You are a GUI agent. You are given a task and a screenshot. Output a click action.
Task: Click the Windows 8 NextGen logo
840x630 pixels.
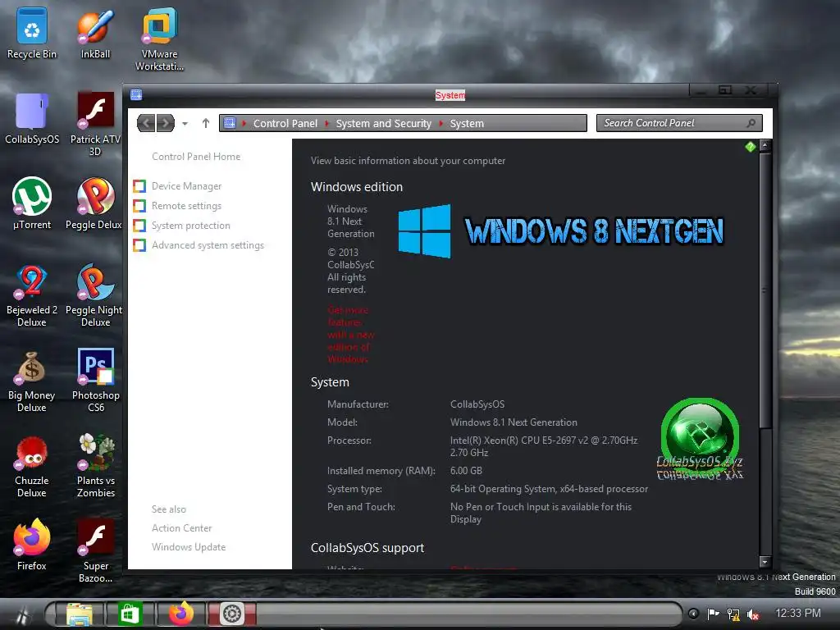pos(561,231)
